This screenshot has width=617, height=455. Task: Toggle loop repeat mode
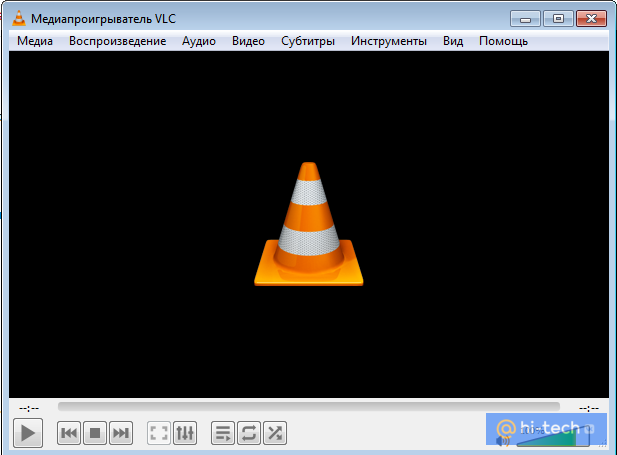pos(249,433)
